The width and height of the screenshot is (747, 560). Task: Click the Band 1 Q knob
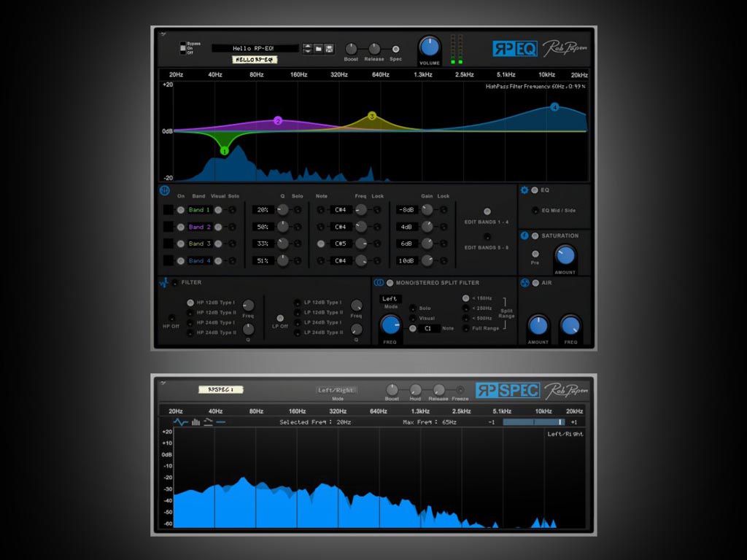point(283,210)
